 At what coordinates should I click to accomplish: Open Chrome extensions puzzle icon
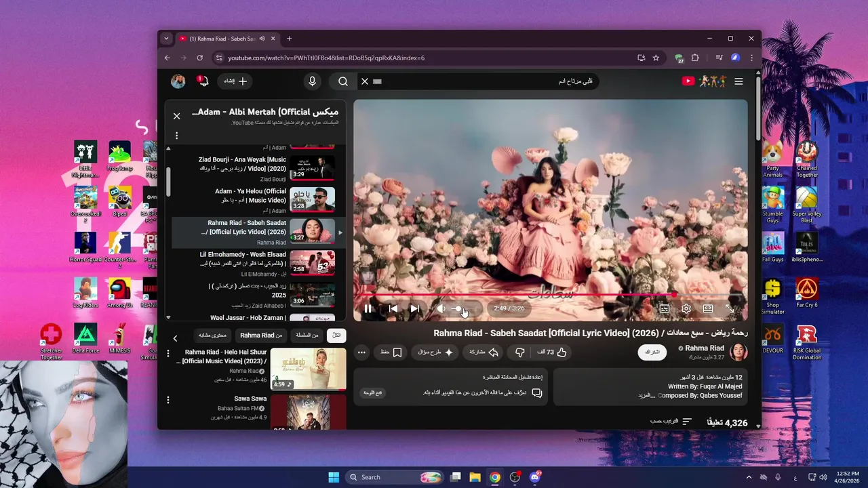[695, 58]
